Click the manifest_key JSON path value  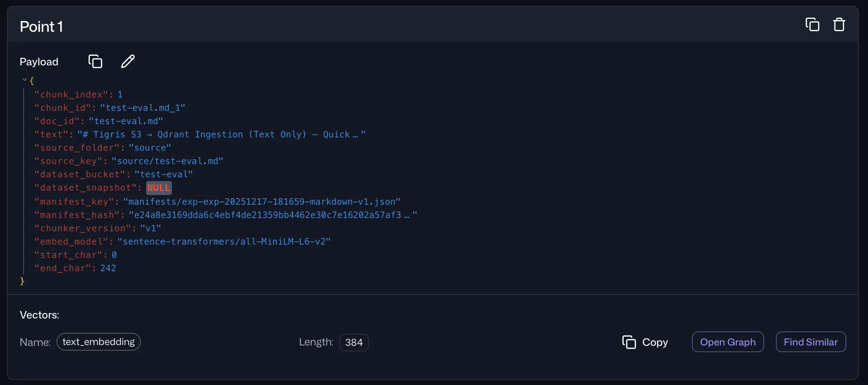tap(261, 202)
